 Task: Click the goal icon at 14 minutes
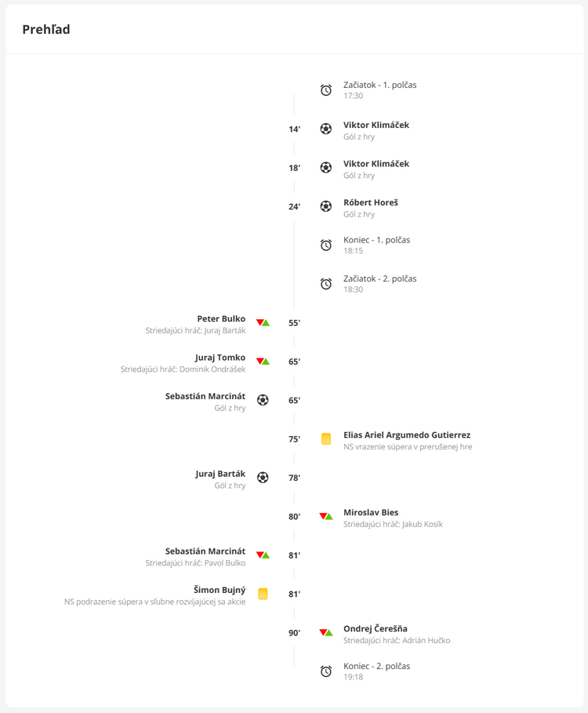click(326, 129)
